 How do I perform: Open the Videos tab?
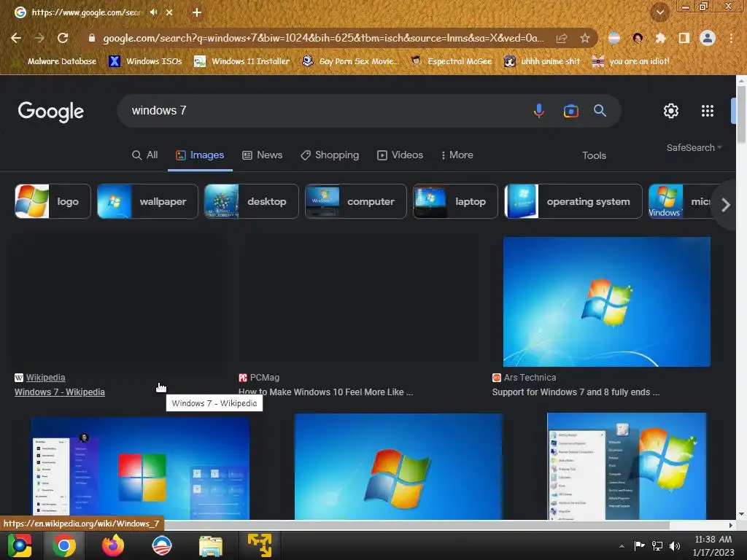400,155
